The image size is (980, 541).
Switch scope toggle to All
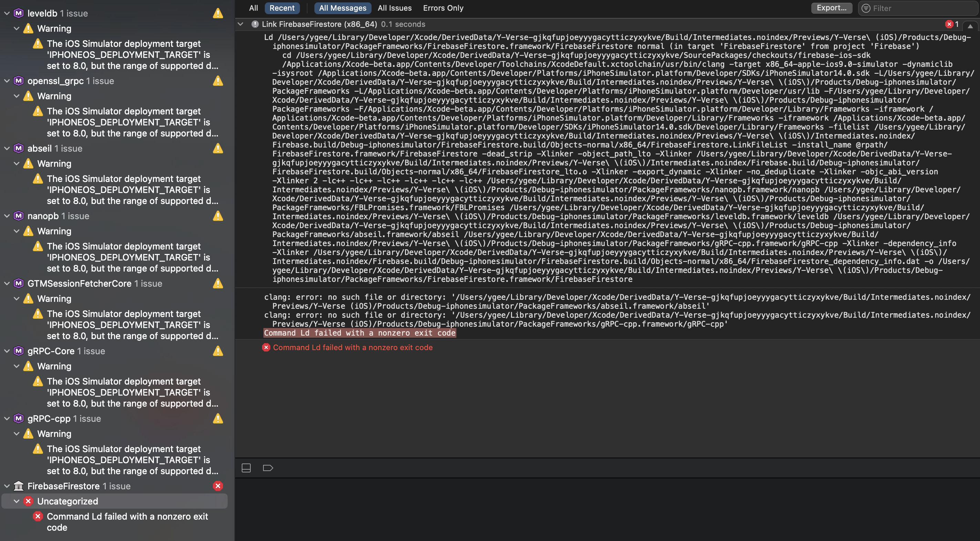[x=253, y=8]
